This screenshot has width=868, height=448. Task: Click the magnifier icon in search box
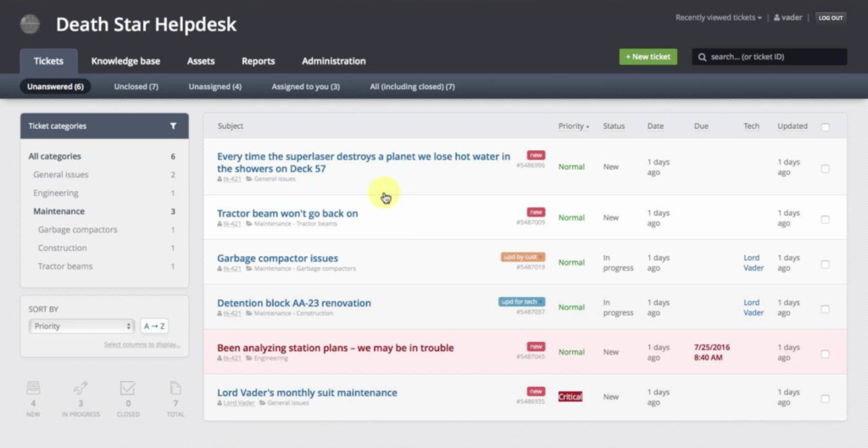[703, 57]
